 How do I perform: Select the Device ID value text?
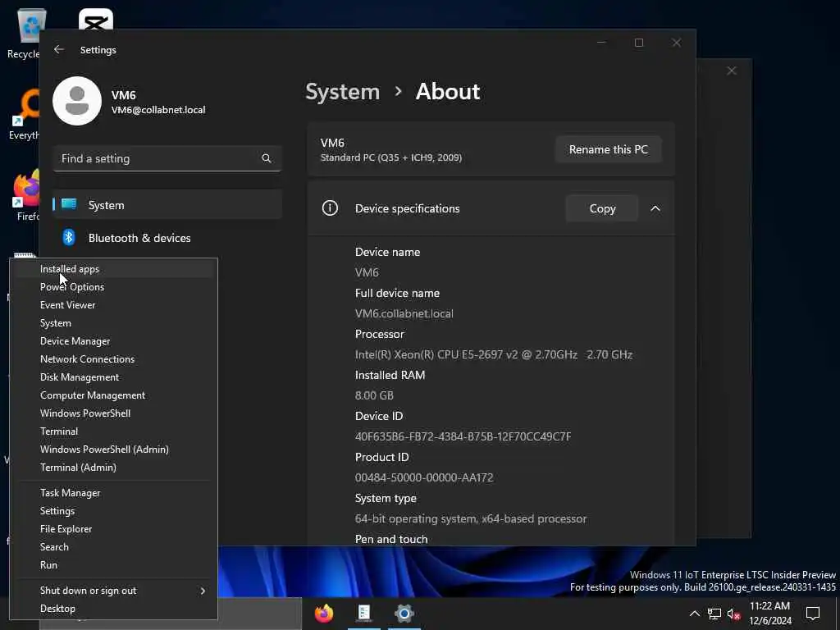coord(463,436)
